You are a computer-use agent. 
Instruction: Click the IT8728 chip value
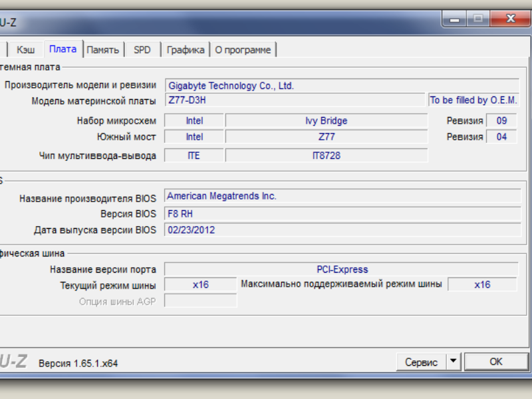[x=327, y=156]
